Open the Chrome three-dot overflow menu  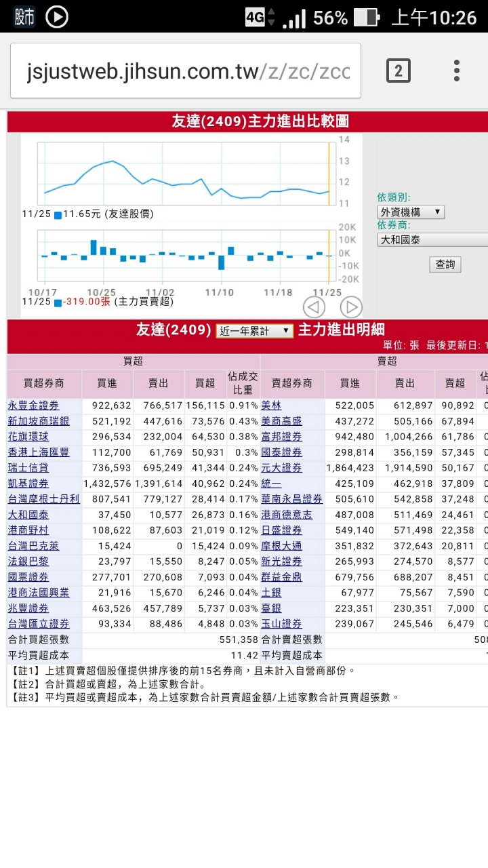click(457, 71)
